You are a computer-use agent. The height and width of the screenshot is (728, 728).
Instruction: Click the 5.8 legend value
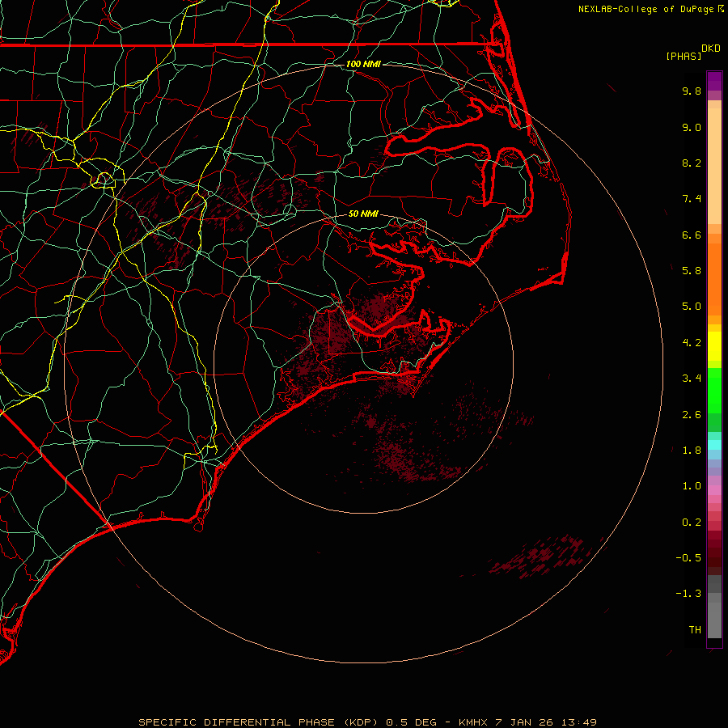pos(692,271)
